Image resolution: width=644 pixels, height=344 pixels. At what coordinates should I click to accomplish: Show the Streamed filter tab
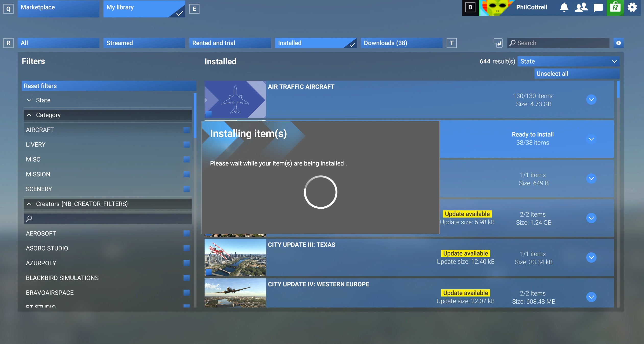[x=144, y=43]
